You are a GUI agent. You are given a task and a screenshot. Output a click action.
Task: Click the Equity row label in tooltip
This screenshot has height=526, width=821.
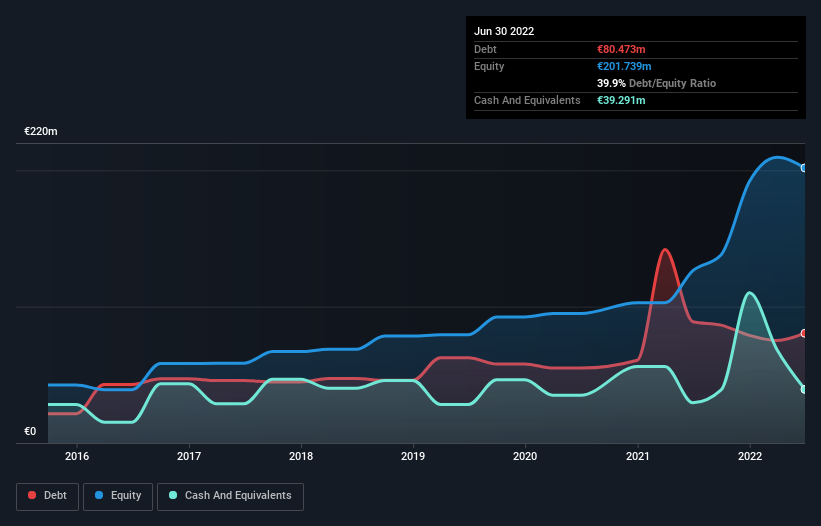(x=489, y=66)
